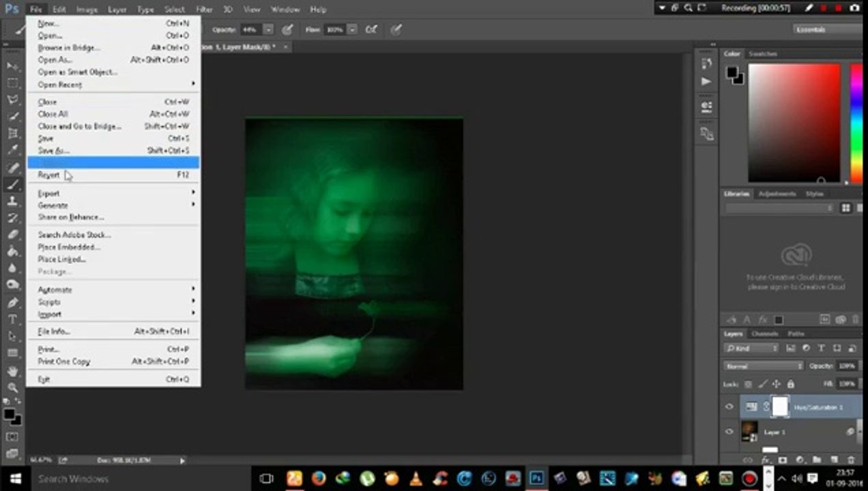Select the Horizontal Type tool

[x=12, y=319]
